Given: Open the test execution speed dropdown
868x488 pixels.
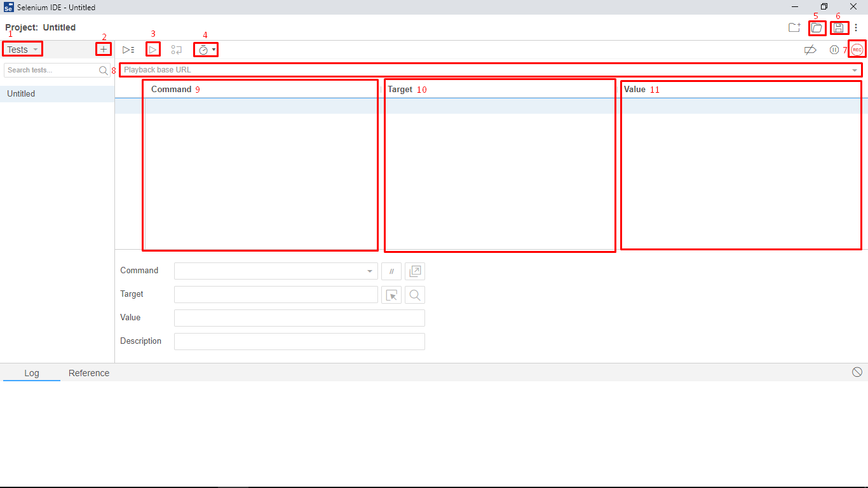Looking at the screenshot, I should tap(206, 49).
